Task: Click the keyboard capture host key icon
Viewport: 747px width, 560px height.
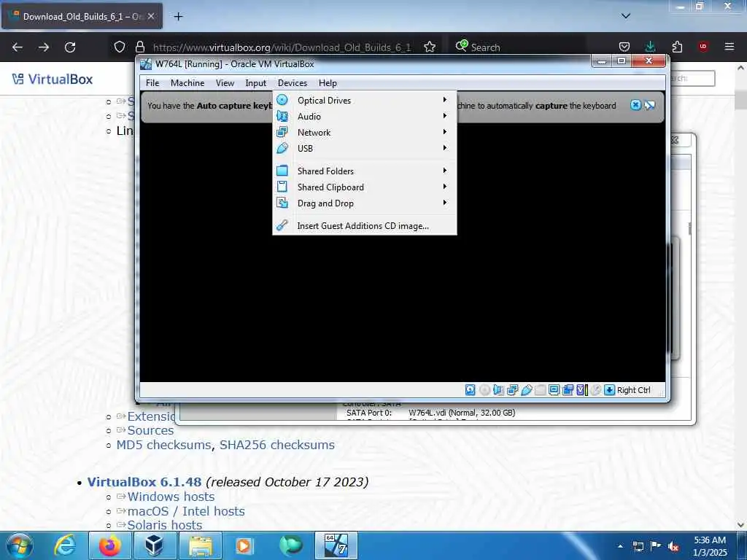Action: (x=609, y=390)
